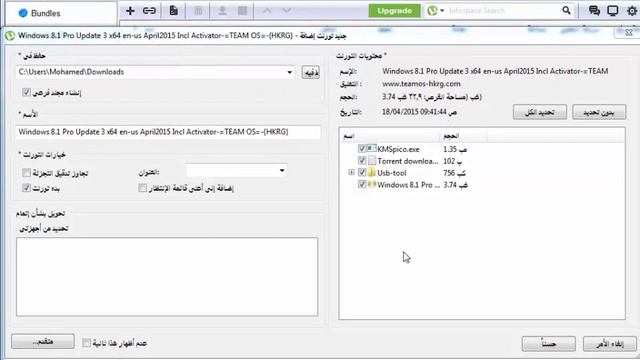Click the browse folder button
Image resolution: width=640 pixels, height=360 pixels.
tap(311, 73)
